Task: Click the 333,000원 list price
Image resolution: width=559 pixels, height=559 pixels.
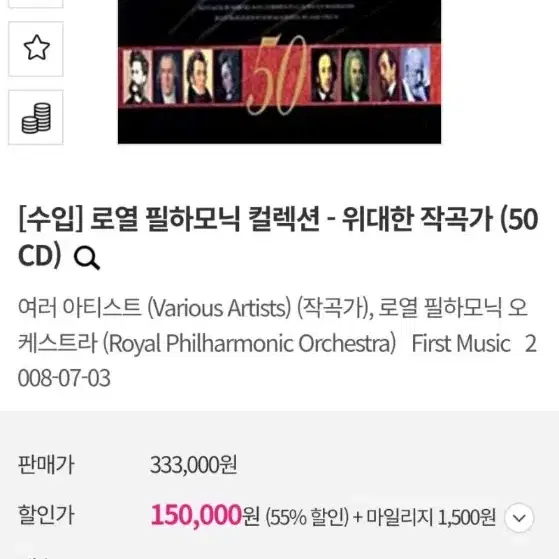Action: [193, 465]
